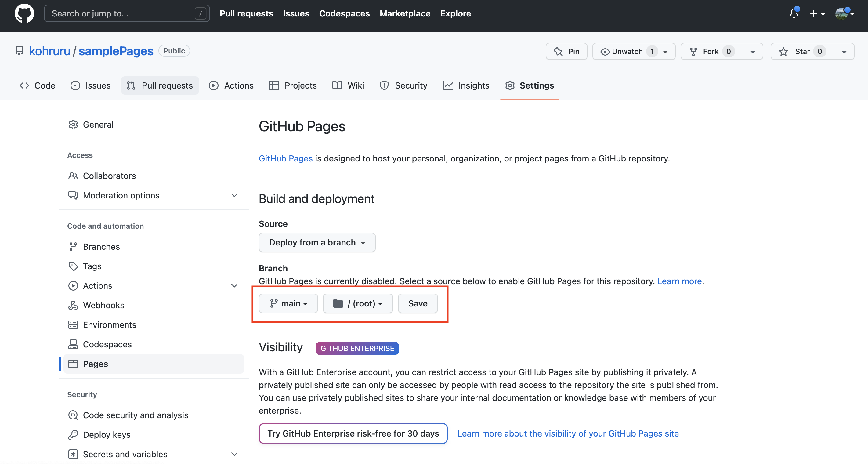The width and height of the screenshot is (868, 464).
Task: Toggle Unwatch for this repository
Action: pyautogui.click(x=627, y=51)
